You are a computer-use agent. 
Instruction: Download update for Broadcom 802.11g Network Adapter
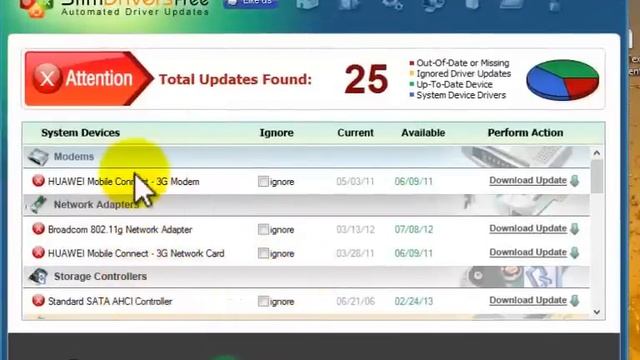click(528, 229)
